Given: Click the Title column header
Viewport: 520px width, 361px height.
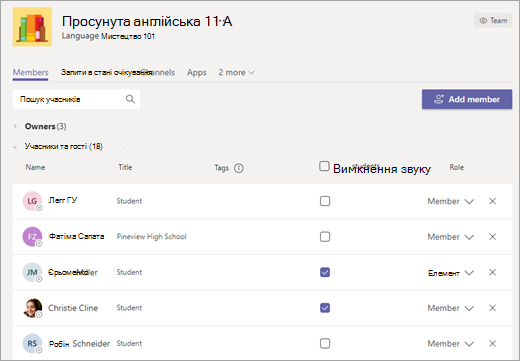Looking at the screenshot, I should [x=125, y=167].
